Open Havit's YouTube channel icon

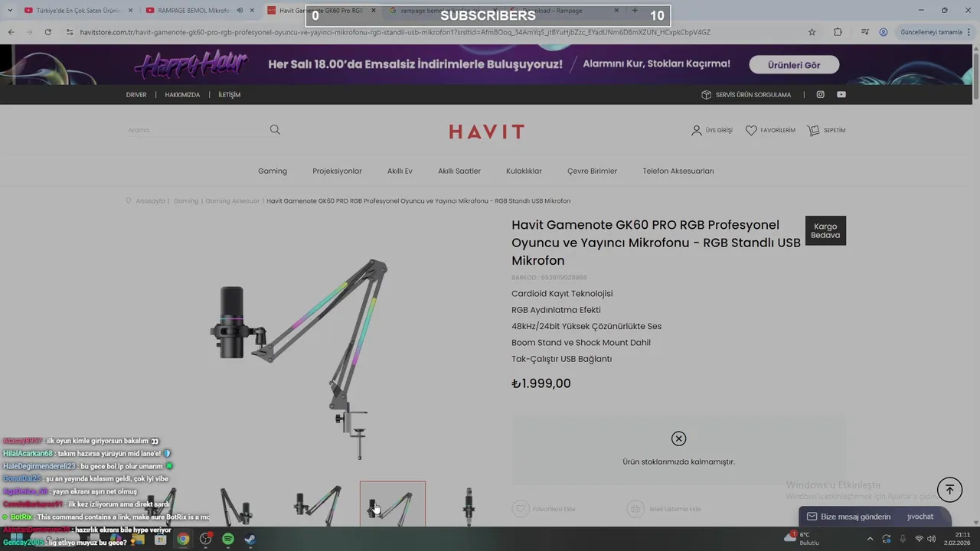841,94
